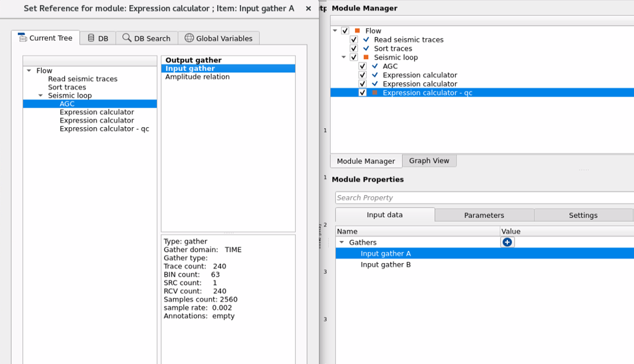Collapse the Gathers property group
Image resolution: width=634 pixels, height=364 pixels.
(342, 242)
